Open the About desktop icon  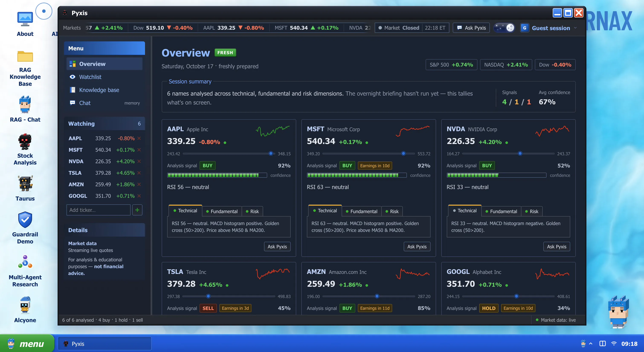point(25,24)
